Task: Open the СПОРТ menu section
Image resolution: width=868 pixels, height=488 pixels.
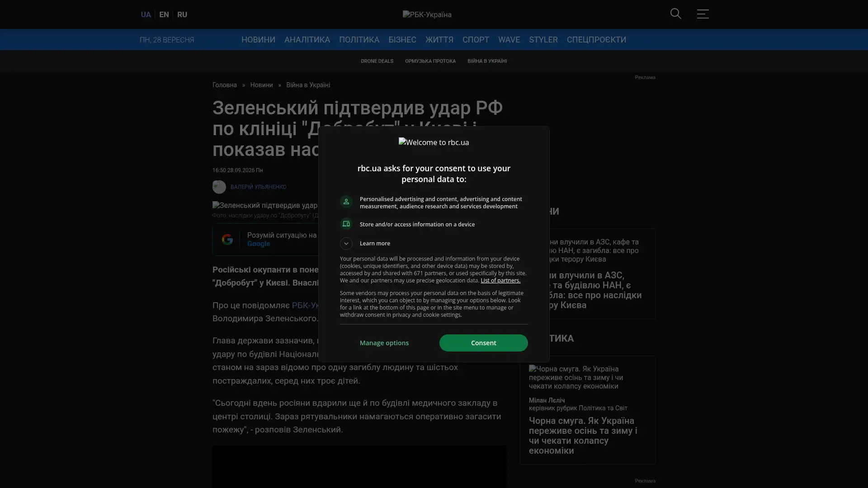Action: point(476,40)
